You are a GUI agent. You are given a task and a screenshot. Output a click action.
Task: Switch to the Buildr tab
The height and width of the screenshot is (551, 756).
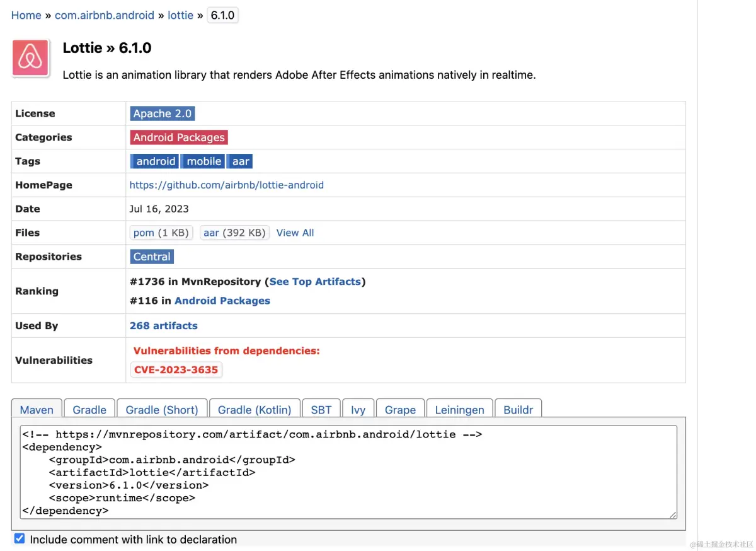coord(518,409)
